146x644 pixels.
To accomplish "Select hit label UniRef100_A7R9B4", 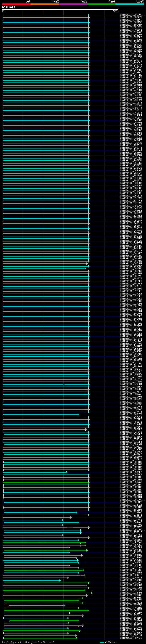I will click(131, 384).
